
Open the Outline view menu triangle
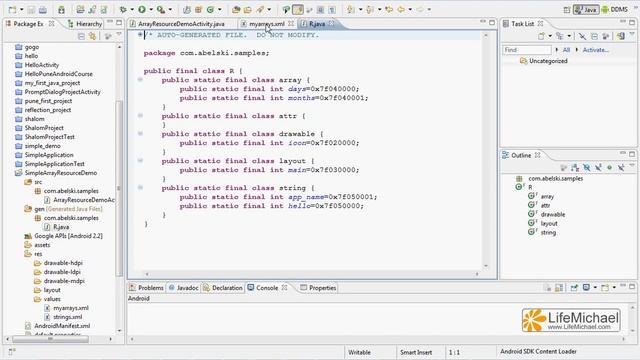click(632, 165)
